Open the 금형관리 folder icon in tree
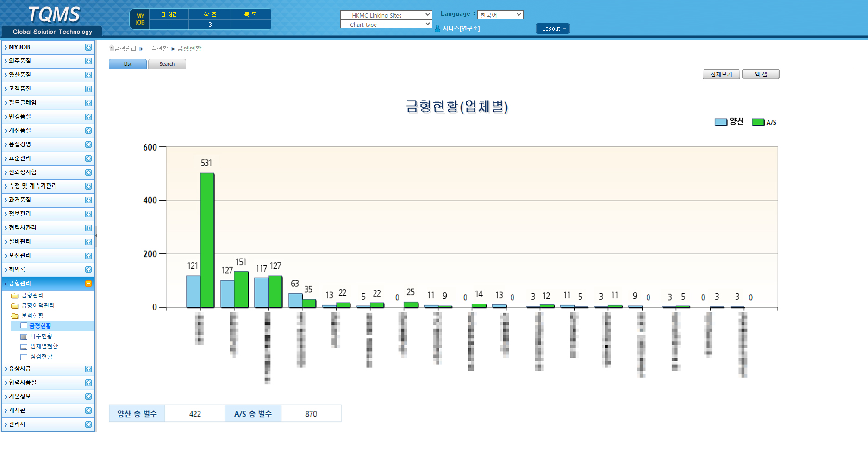The image size is (868, 449). (x=15, y=296)
